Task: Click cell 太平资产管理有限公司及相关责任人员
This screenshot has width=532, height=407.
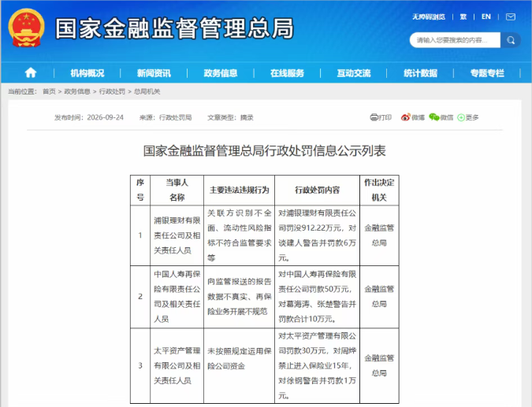Action: pyautogui.click(x=177, y=365)
